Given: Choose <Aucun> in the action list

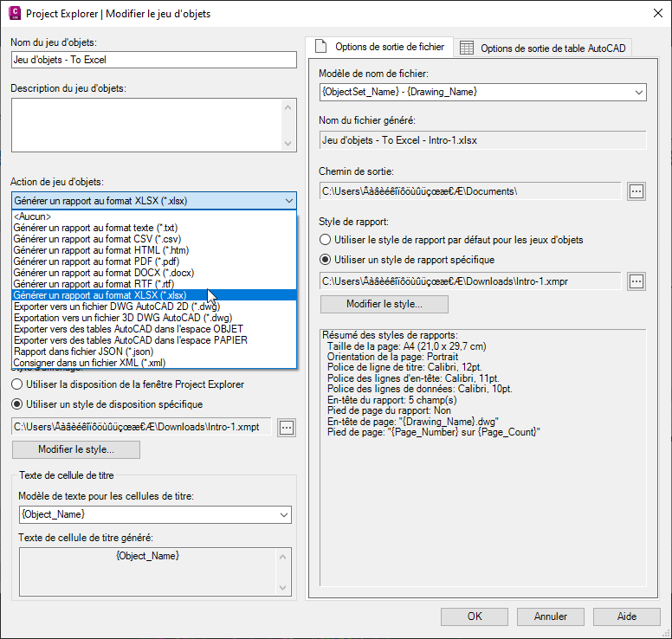Looking at the screenshot, I should [154, 216].
